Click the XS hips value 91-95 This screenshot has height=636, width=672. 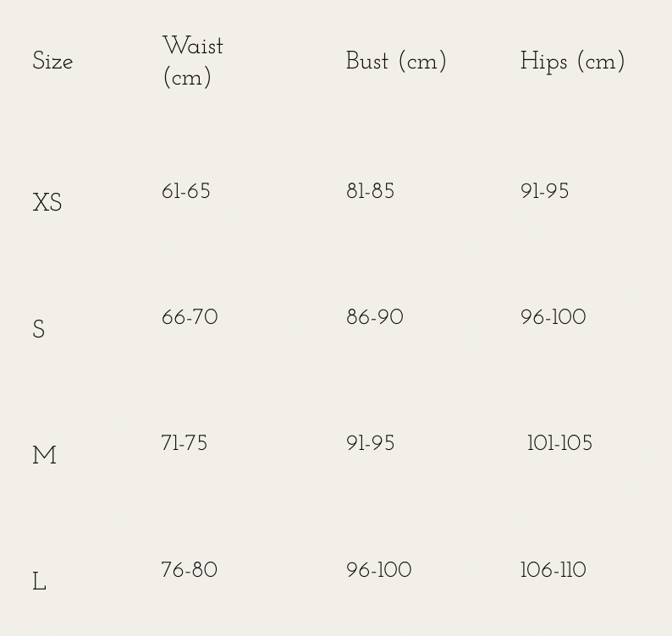[x=545, y=192]
